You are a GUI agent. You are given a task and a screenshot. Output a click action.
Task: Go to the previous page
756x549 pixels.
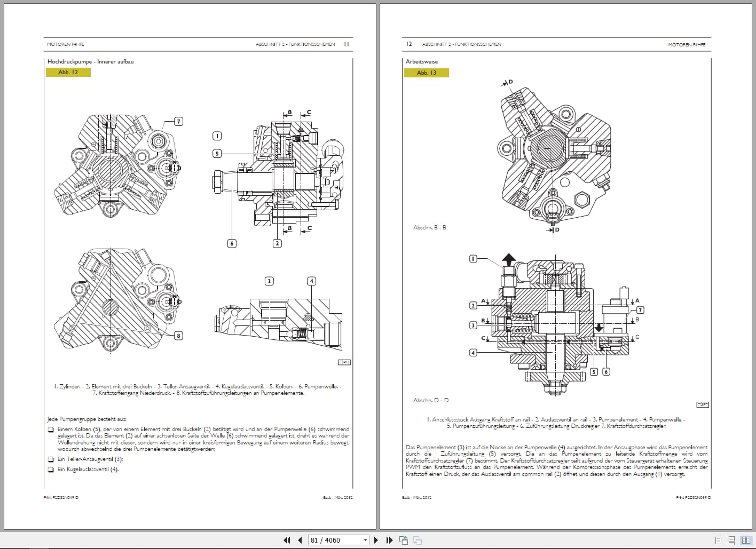[300, 540]
